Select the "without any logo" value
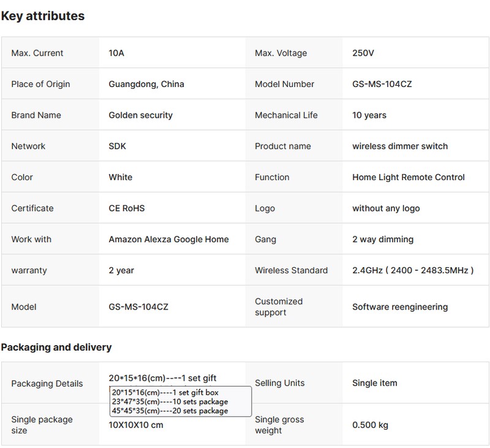Screen dimensions: 490x448 (386, 208)
